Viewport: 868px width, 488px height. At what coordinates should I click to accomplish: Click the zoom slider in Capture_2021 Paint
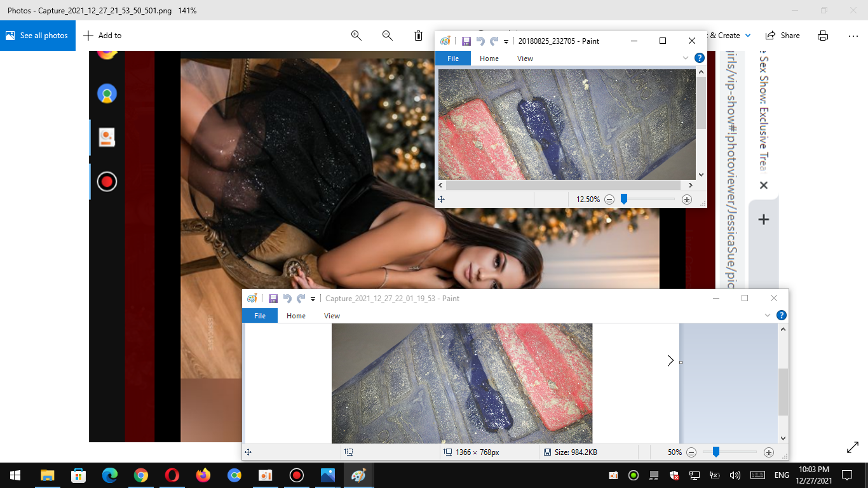pyautogui.click(x=716, y=452)
